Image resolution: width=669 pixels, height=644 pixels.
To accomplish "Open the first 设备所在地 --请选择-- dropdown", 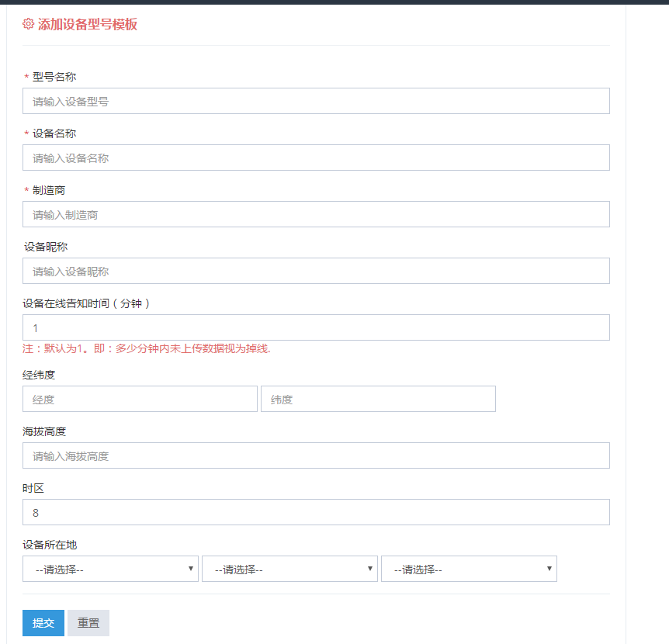I will pyautogui.click(x=110, y=569).
